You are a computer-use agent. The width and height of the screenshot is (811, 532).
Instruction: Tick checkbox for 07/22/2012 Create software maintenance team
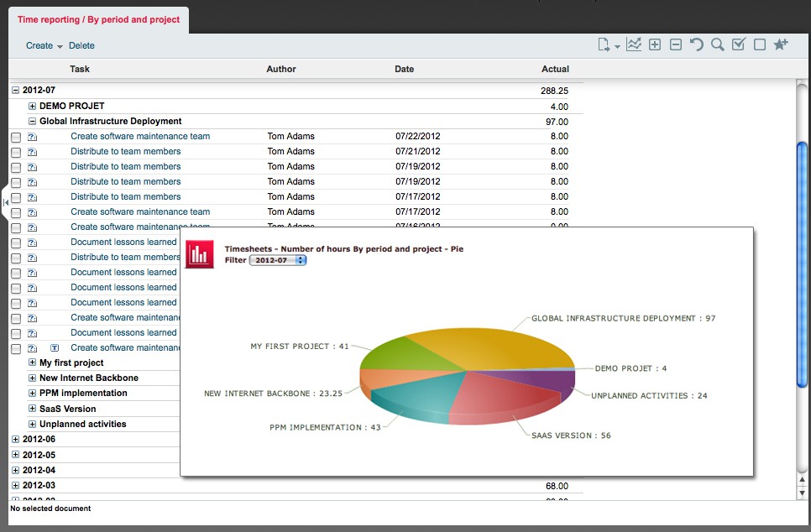pos(16,137)
